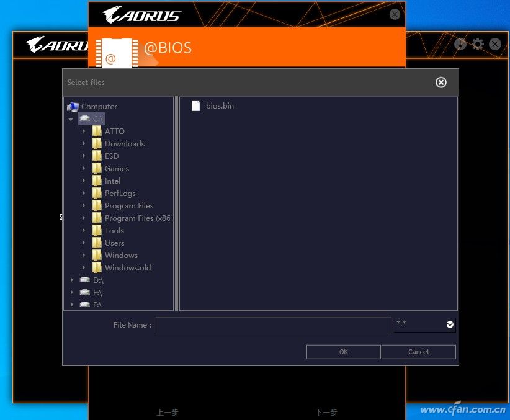Expand the Program Files folder node
510x420 pixels.
84,205
